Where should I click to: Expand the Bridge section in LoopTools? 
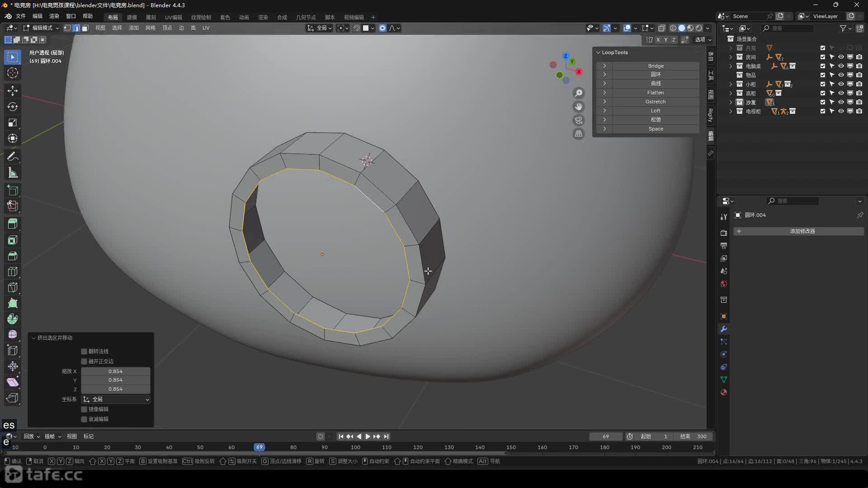tap(604, 66)
